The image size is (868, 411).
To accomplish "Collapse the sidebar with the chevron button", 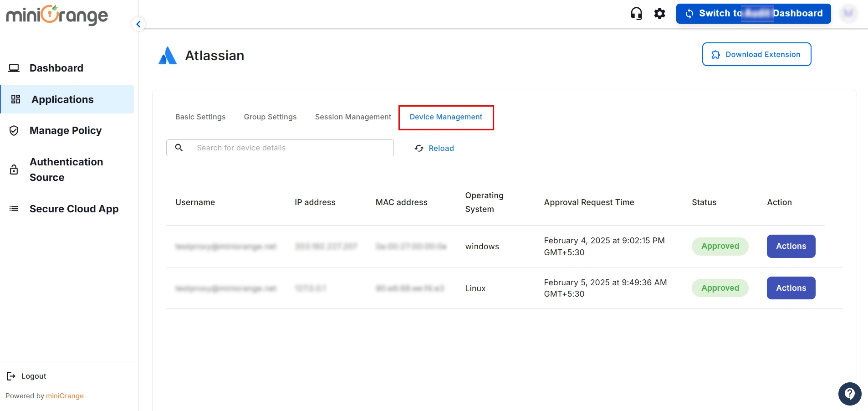I will click(138, 24).
